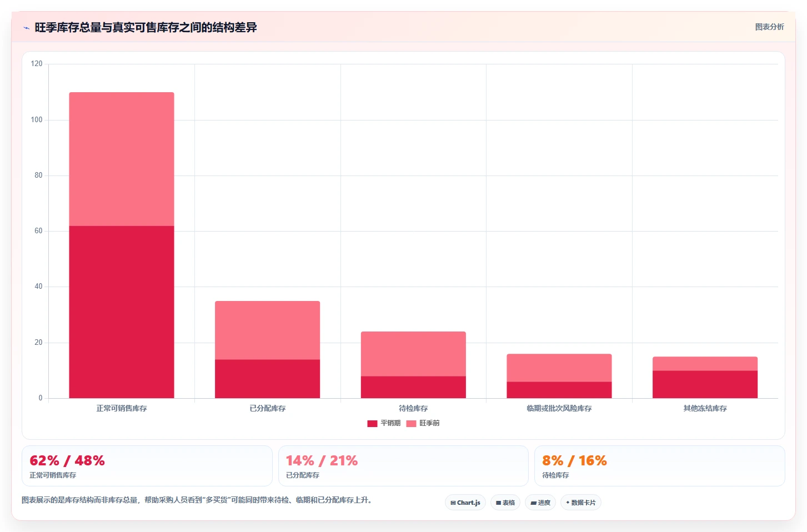The image size is (807, 532).
Task: Click the light pink 待检库存 bar segment
Action: coord(413,354)
